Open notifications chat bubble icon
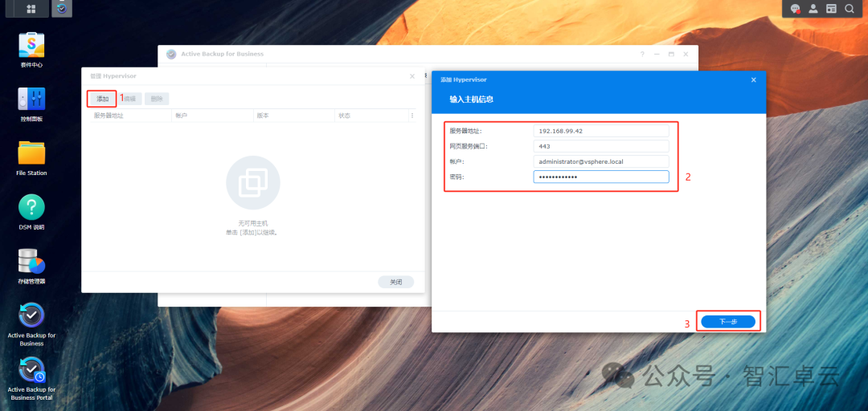Screen dimensions: 868x411 [x=796, y=8]
